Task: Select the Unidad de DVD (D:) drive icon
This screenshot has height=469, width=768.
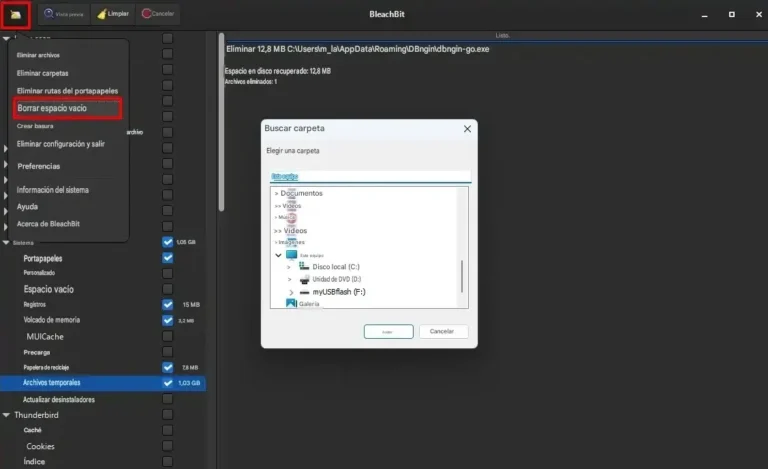Action: [x=304, y=279]
